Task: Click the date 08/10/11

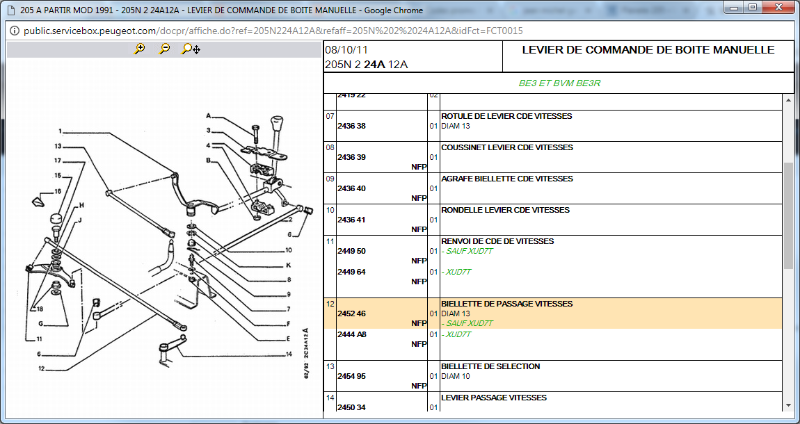Action: click(x=346, y=50)
